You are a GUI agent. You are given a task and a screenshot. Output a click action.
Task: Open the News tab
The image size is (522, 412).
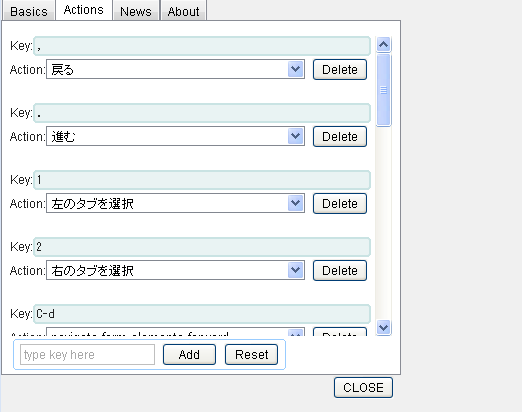coord(136,11)
